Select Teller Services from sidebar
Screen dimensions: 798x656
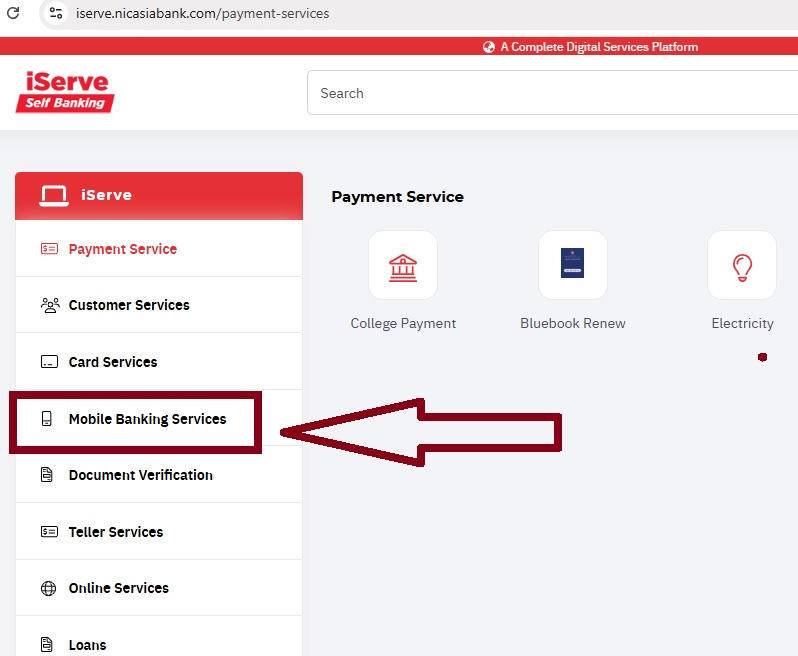tap(115, 532)
